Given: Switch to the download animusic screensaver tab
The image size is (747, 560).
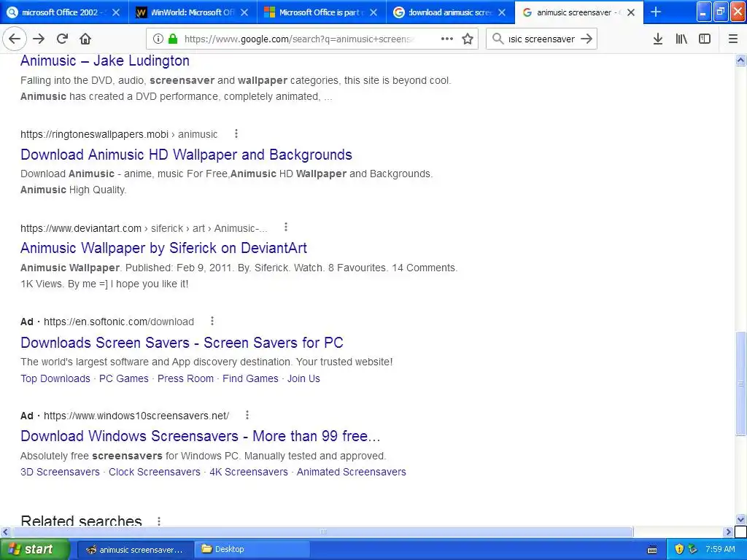Looking at the screenshot, I should [449, 12].
